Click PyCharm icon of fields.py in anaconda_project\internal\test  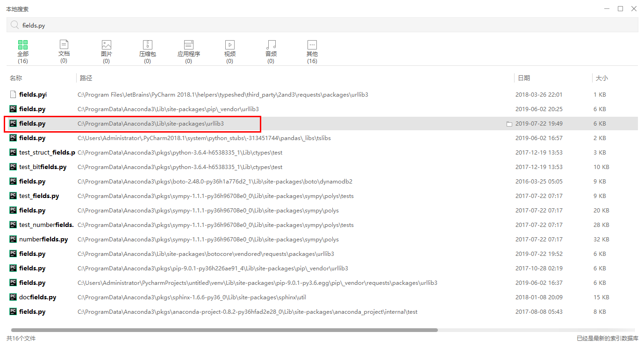(x=13, y=311)
